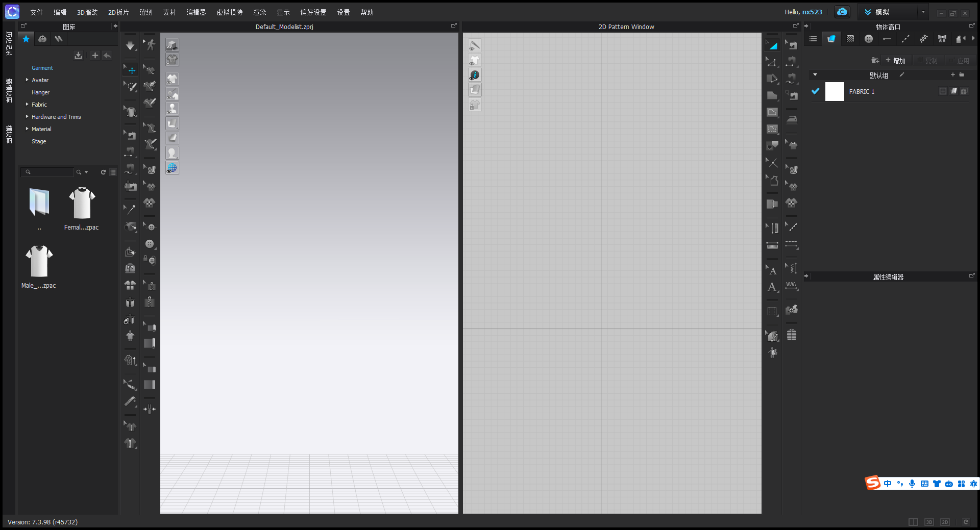The height and width of the screenshot is (530, 980).
Task: Expand the Hardware and Trims item
Action: coord(27,116)
